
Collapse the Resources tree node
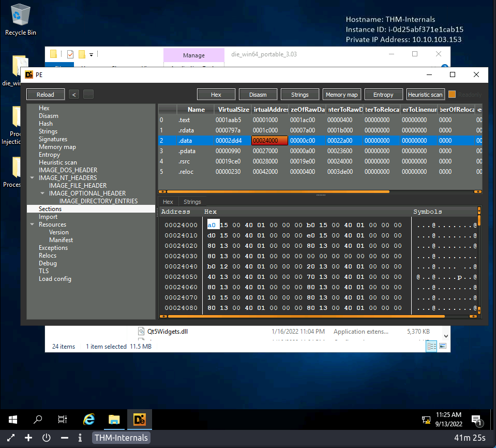pyautogui.click(x=33, y=225)
